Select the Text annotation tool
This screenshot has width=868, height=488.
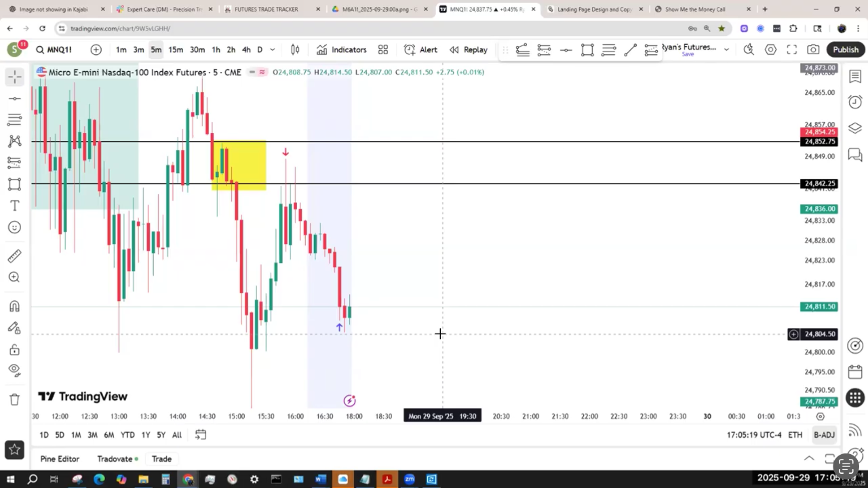(14, 206)
